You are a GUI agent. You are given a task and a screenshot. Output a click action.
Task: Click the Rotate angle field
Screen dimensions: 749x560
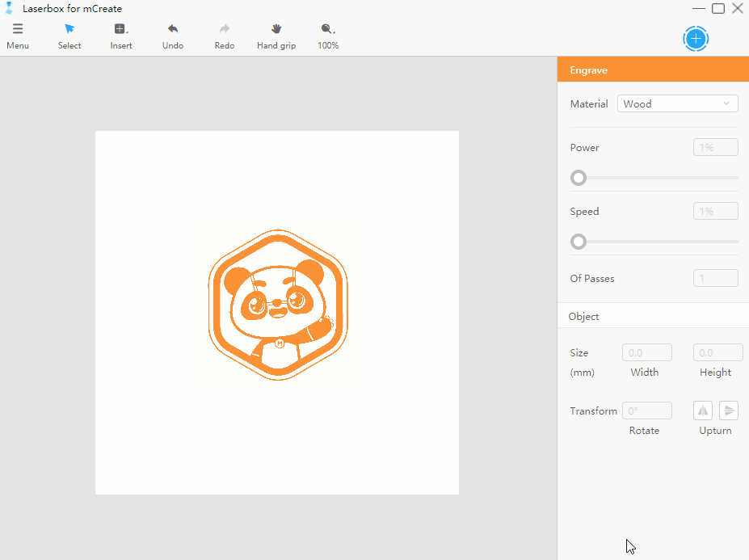[x=646, y=411]
